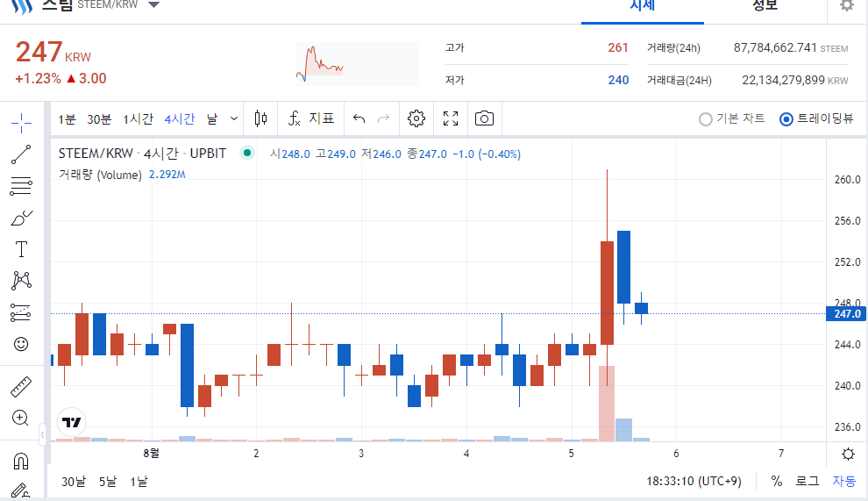Select the ruler measure tool
This screenshot has height=501, width=868.
tap(21, 387)
